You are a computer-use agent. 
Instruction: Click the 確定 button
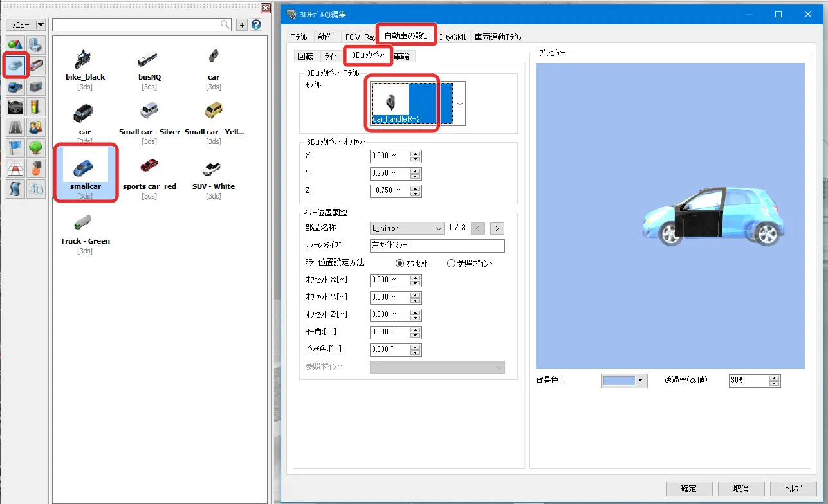point(688,489)
